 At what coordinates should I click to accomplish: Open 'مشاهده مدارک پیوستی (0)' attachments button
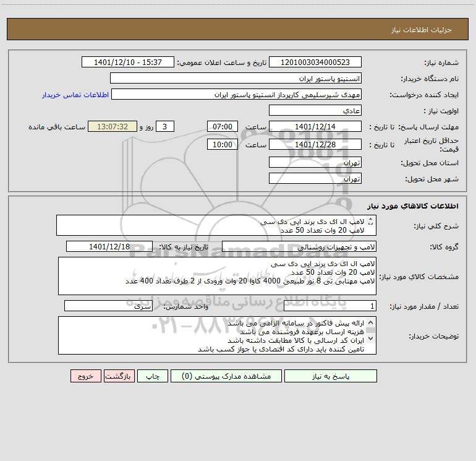(226, 376)
